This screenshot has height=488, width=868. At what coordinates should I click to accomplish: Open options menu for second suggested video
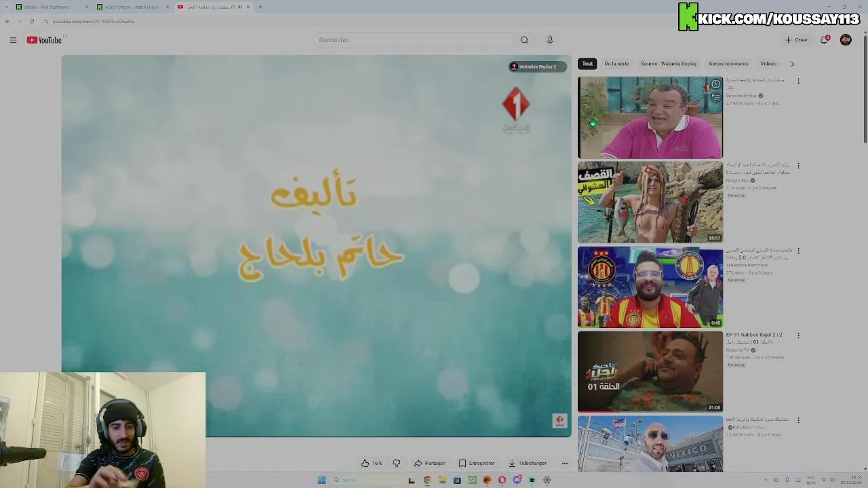tap(798, 166)
